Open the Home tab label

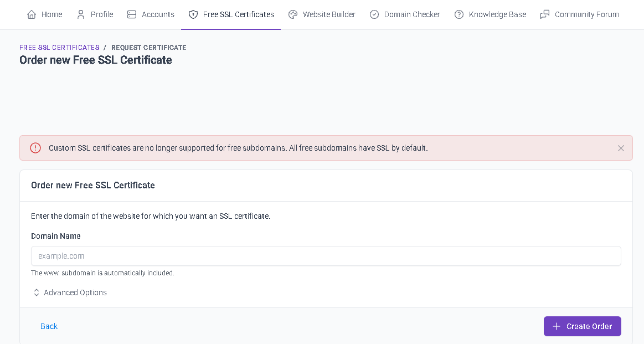pos(51,15)
